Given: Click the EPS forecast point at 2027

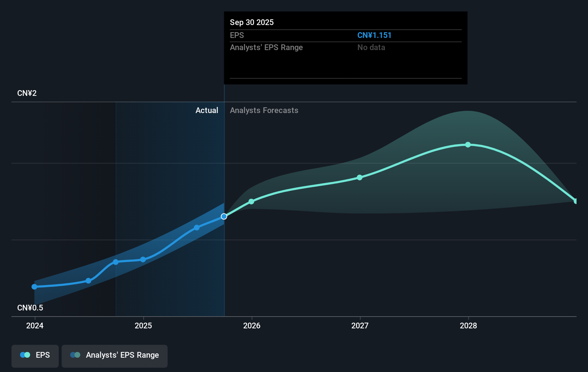Looking at the screenshot, I should point(360,177).
